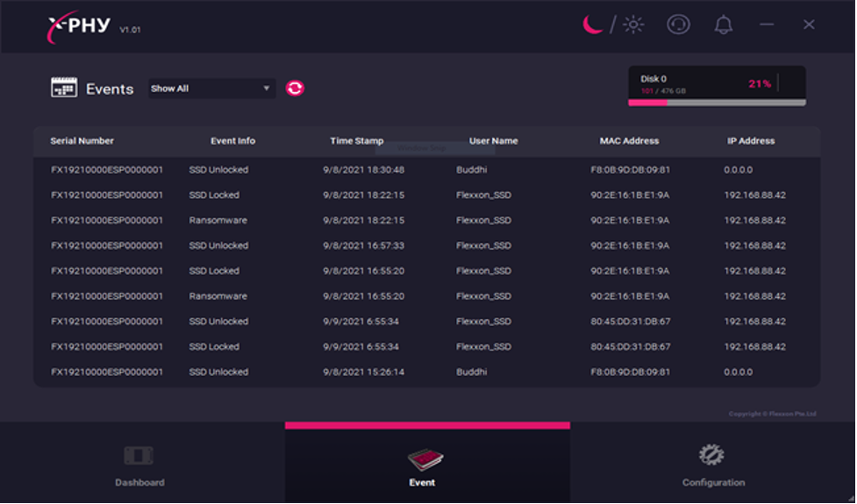Viewport: 857px width, 504px height.
Task: Open the Show All filter dropdown
Action: (x=211, y=89)
